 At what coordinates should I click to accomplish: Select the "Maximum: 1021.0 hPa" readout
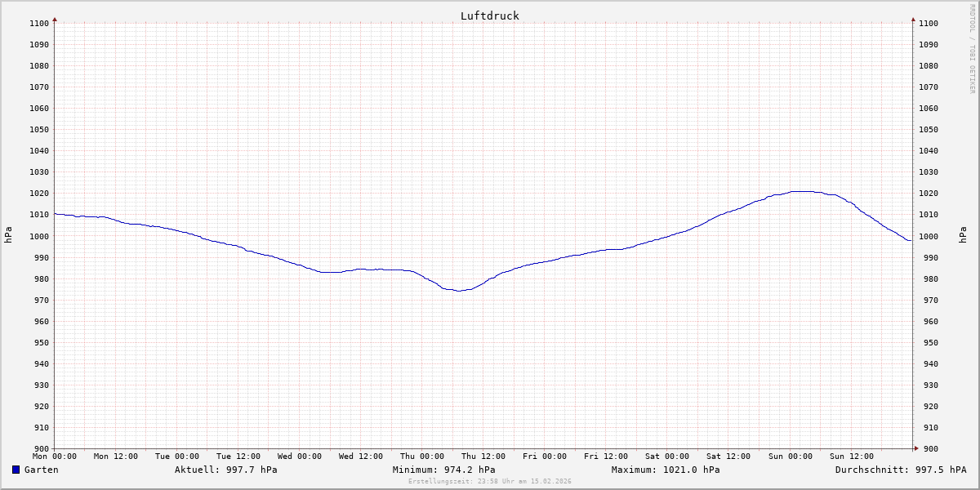(x=666, y=470)
